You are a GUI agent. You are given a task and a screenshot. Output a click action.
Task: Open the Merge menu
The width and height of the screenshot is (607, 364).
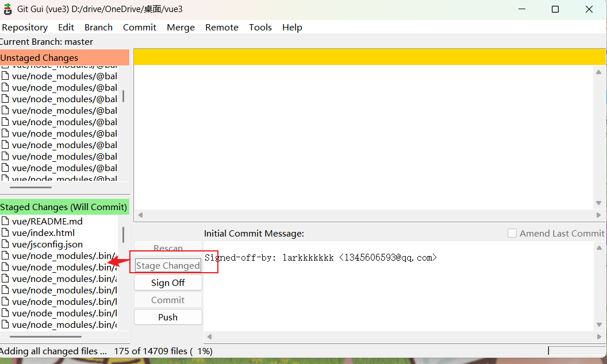pyautogui.click(x=181, y=28)
